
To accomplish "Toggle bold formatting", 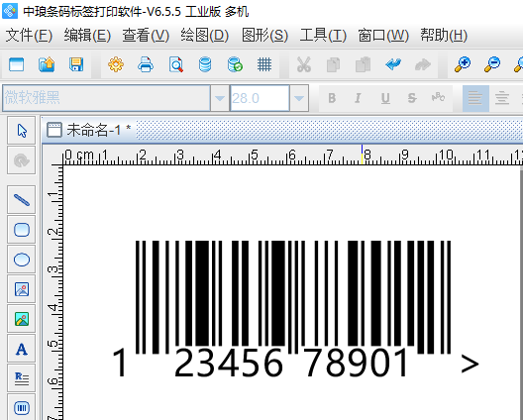I will tap(332, 98).
